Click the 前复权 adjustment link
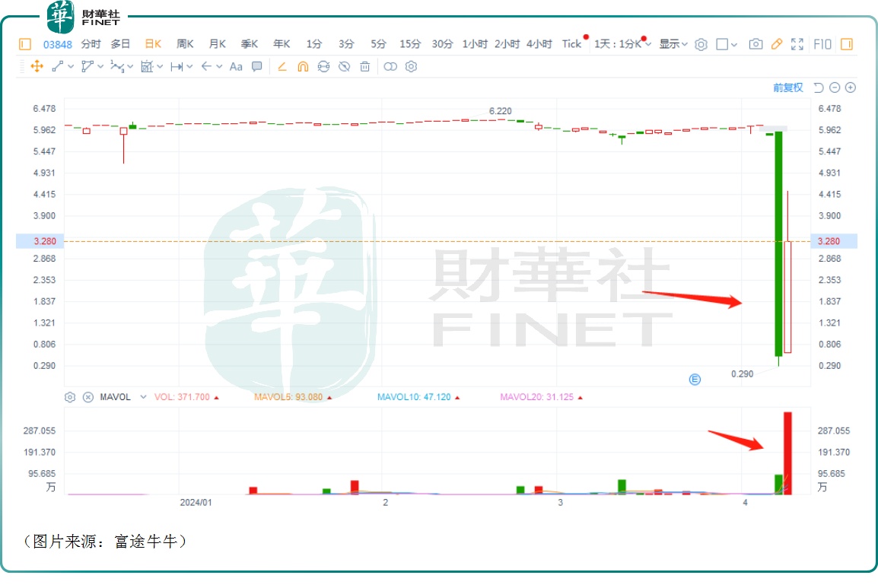The height and width of the screenshot is (588, 878). [x=787, y=87]
